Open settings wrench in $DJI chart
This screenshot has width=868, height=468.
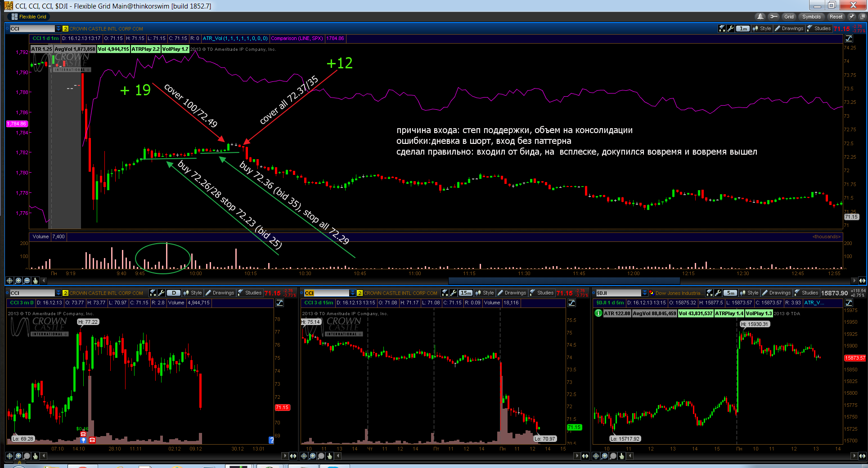(718, 293)
